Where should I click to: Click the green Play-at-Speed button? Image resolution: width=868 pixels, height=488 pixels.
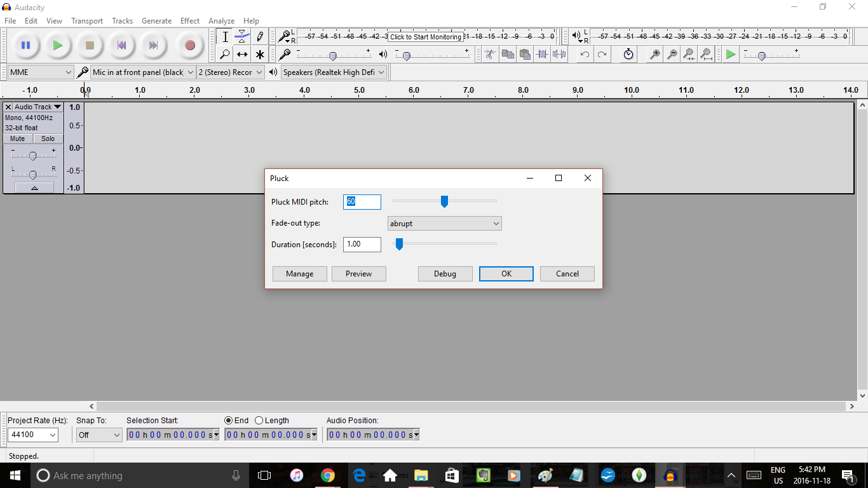(x=731, y=54)
